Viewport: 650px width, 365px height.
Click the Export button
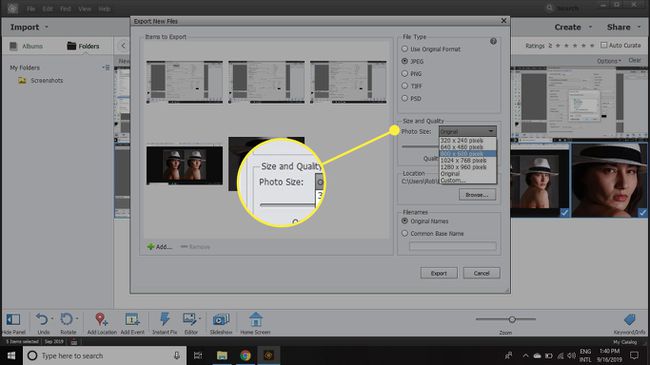(x=439, y=273)
